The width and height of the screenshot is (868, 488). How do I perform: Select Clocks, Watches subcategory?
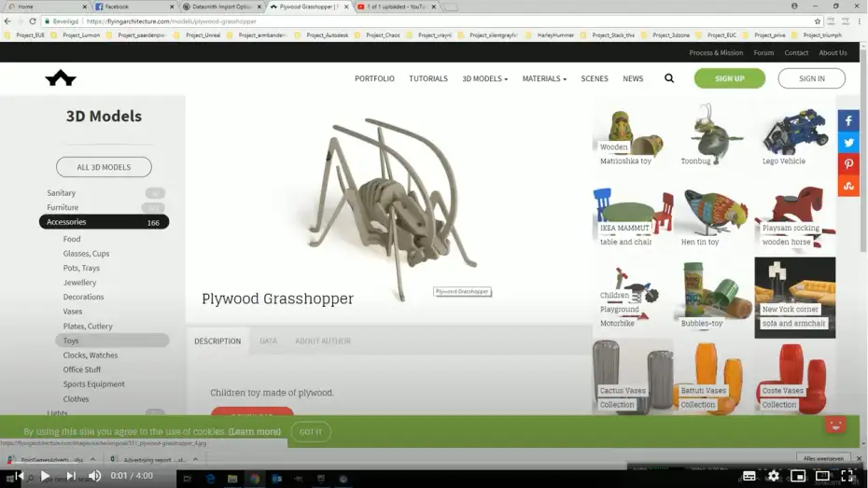tap(91, 356)
